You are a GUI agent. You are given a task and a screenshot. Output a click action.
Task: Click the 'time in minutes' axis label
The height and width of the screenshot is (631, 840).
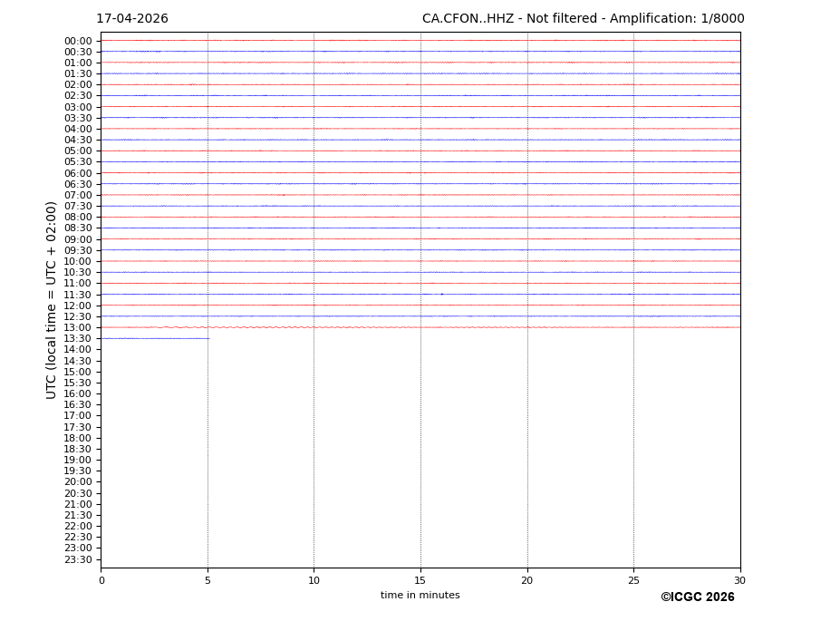point(420,596)
